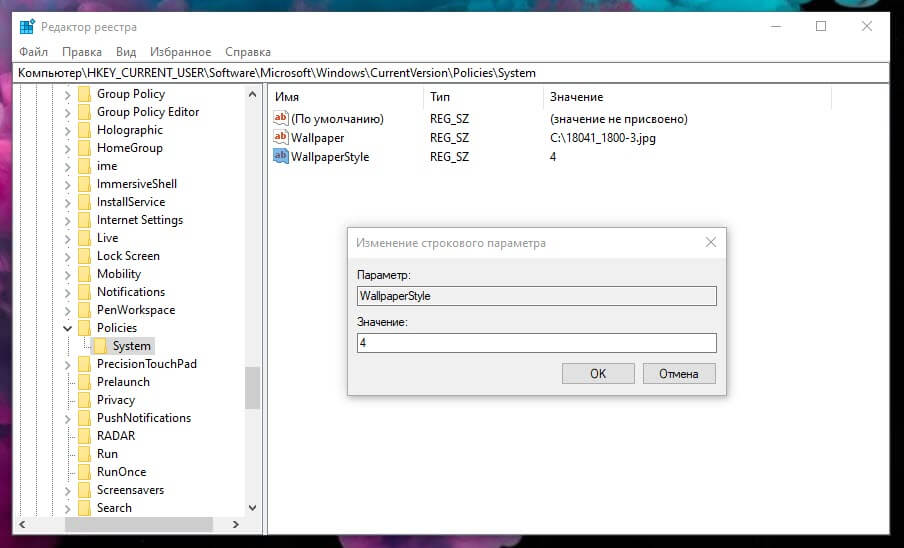The height and width of the screenshot is (548, 904).
Task: Click the Policies folder icon
Action: coord(85,328)
